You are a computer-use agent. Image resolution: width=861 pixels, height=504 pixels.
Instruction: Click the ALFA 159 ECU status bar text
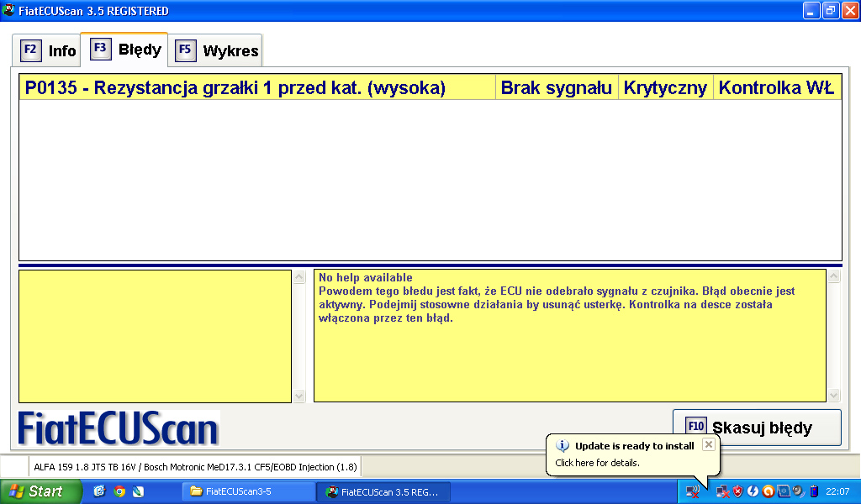[195, 467]
